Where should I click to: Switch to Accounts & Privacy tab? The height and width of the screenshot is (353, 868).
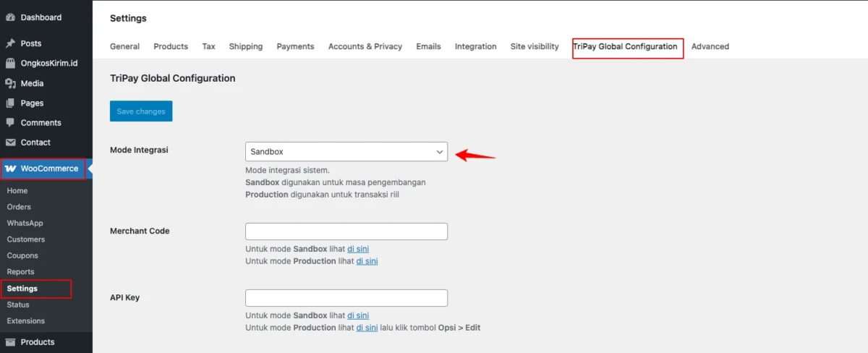pos(365,46)
